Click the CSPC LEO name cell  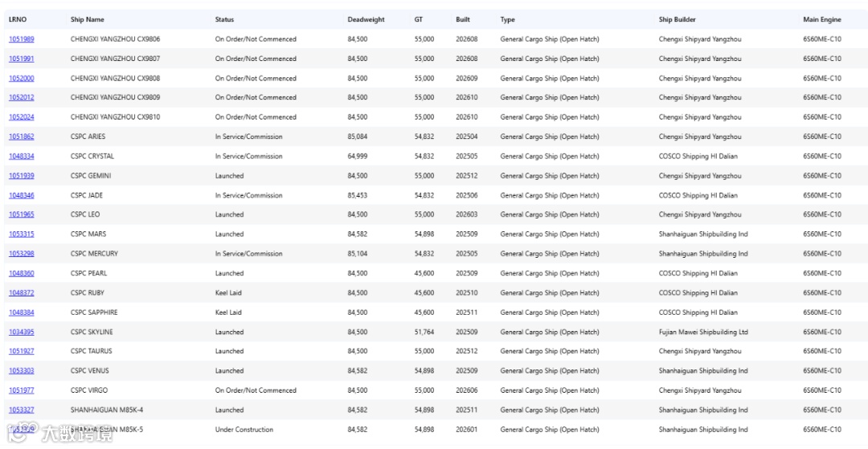click(x=85, y=214)
